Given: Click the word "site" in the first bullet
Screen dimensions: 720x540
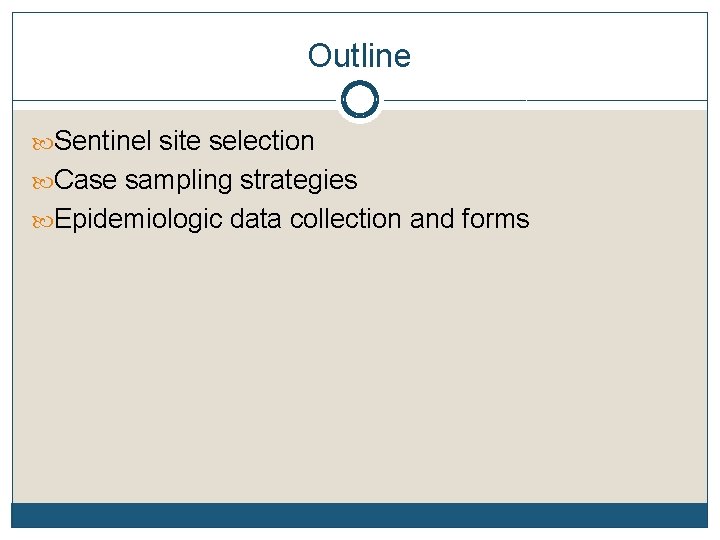Looking at the screenshot, I should pyautogui.click(x=179, y=142).
